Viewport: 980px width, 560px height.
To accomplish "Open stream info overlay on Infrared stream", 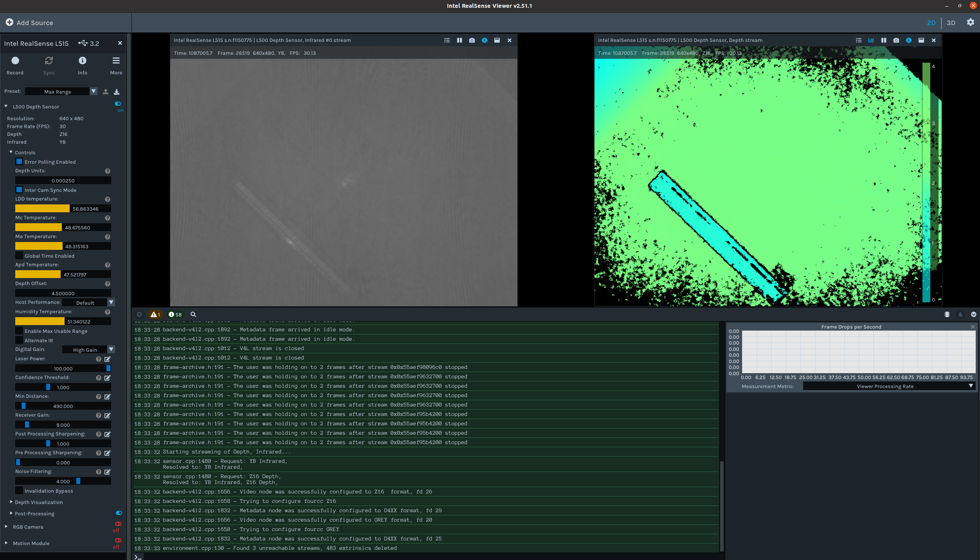I will click(x=485, y=40).
